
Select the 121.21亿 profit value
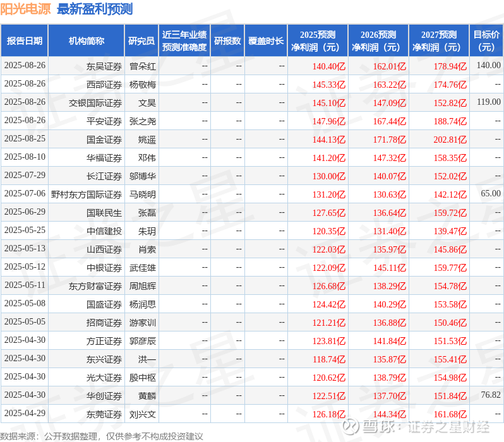[329, 323]
